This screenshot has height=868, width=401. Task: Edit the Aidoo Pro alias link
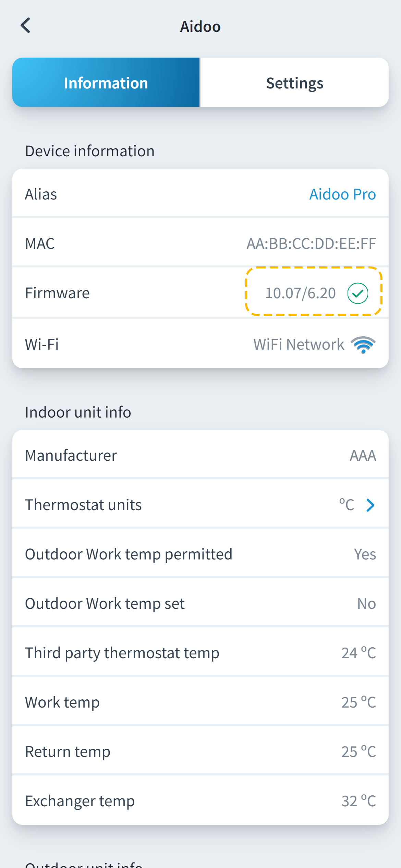342,194
